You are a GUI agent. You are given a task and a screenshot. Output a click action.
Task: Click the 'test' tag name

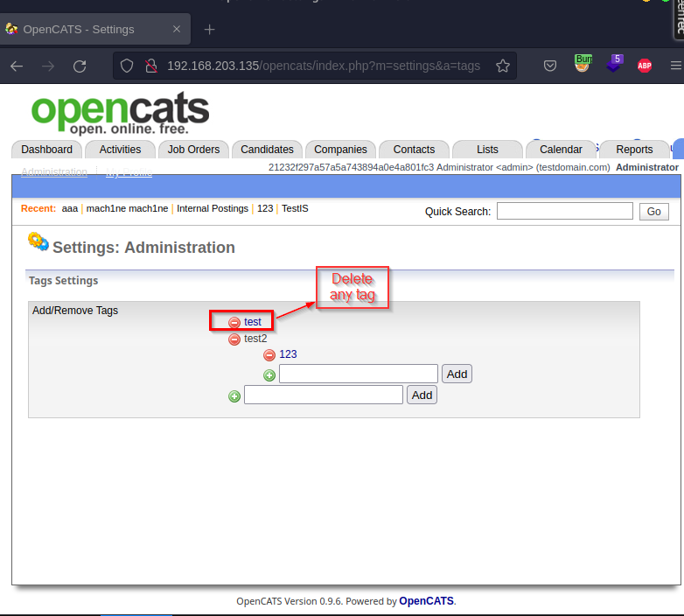[253, 322]
